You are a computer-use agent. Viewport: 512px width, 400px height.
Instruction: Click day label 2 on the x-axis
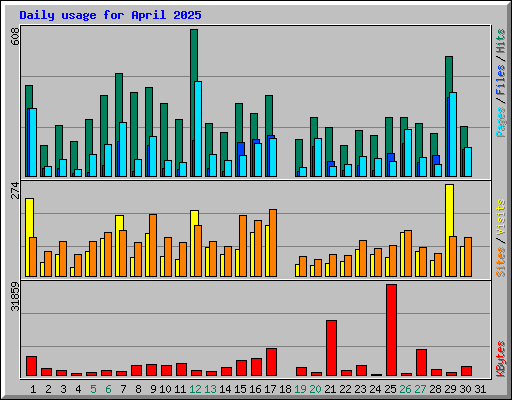click(48, 389)
